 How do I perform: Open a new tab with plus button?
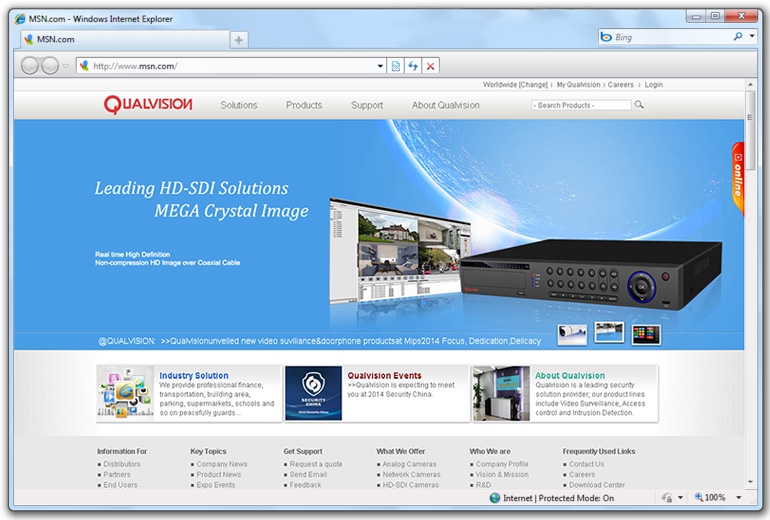coord(239,40)
